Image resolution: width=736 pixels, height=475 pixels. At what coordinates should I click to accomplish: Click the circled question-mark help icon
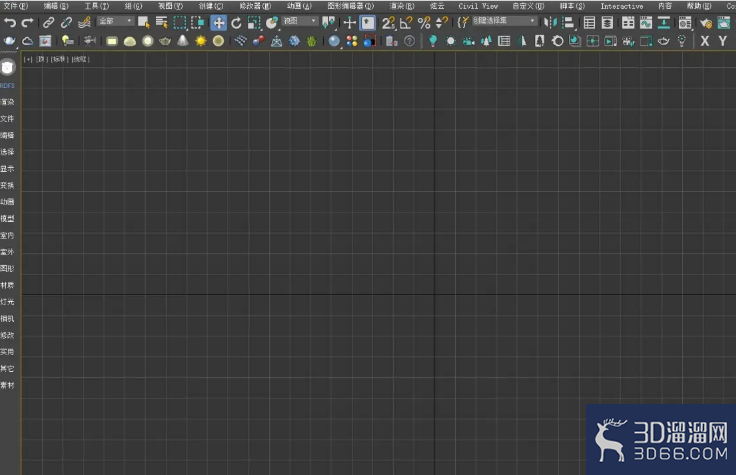[409, 41]
